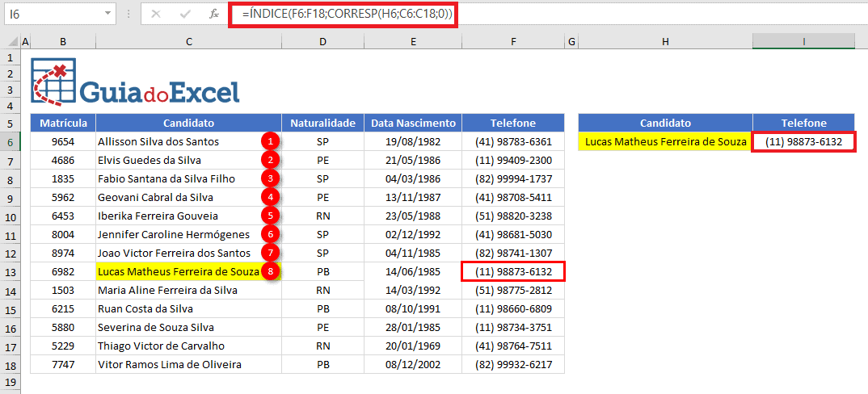Viewport: 868px width, 394px height.
Task: Select row 1 header
Action: click(10, 57)
